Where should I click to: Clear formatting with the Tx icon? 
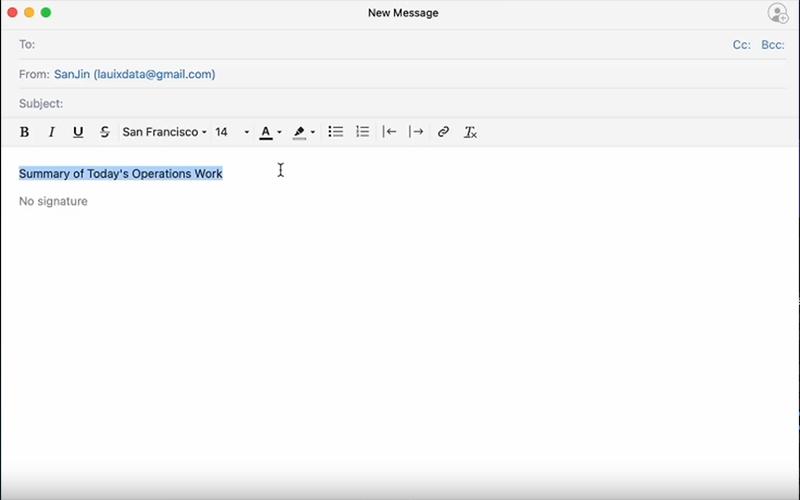coord(470,132)
